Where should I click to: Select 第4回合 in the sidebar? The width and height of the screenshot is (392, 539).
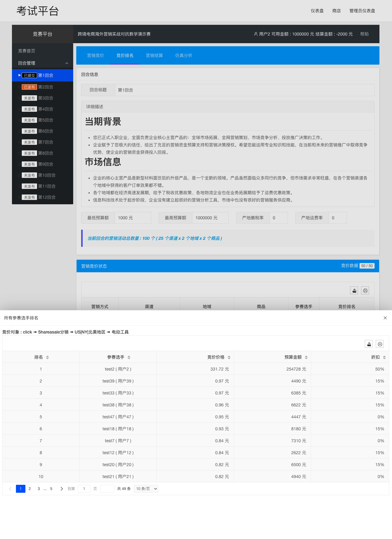[43, 109]
